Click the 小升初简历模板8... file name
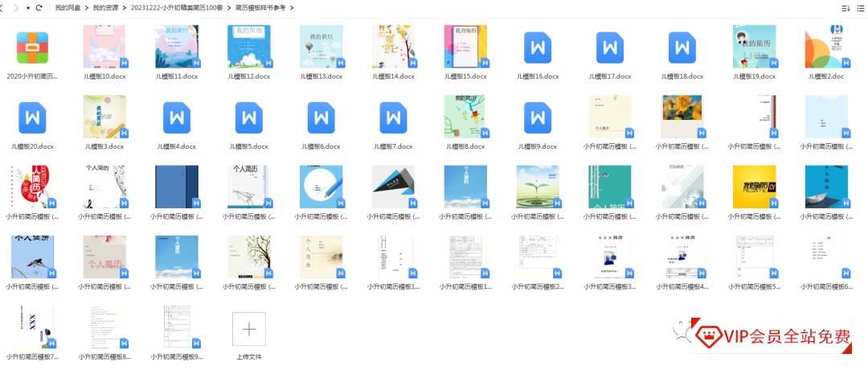Viewport: 868px width, 370px height. pyautogui.click(x=104, y=357)
